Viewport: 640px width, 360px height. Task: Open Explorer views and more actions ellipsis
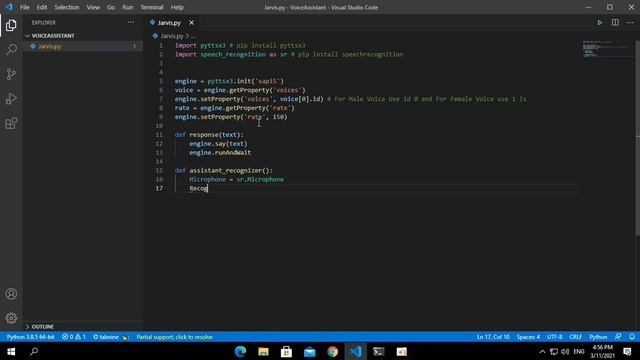click(x=131, y=22)
